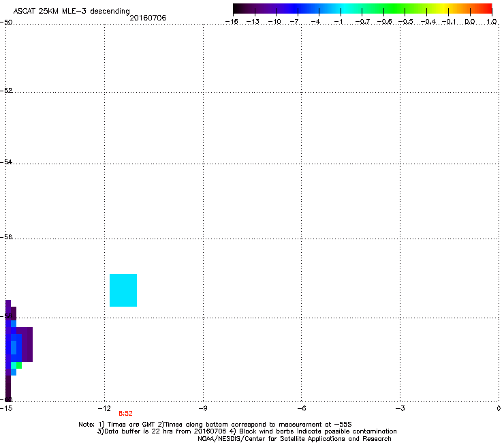Click the date label 20160706 near the title
This screenshot has width=504, height=443.
coord(148,18)
